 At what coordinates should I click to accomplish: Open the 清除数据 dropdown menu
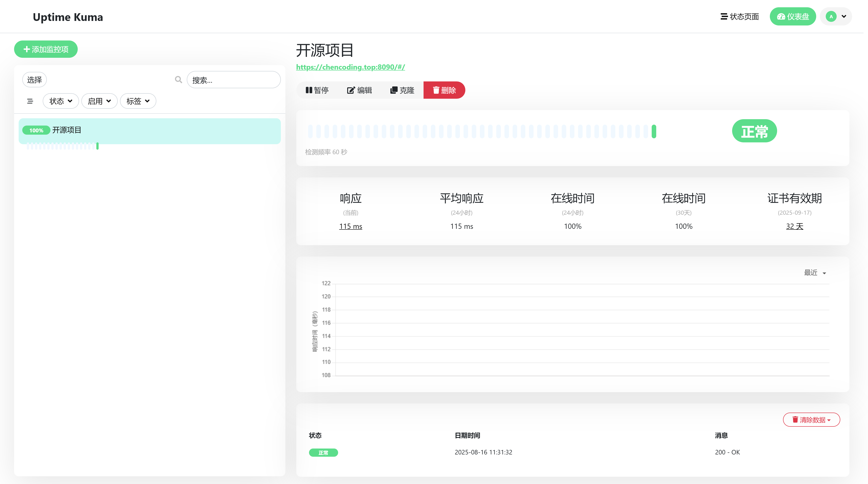click(811, 420)
